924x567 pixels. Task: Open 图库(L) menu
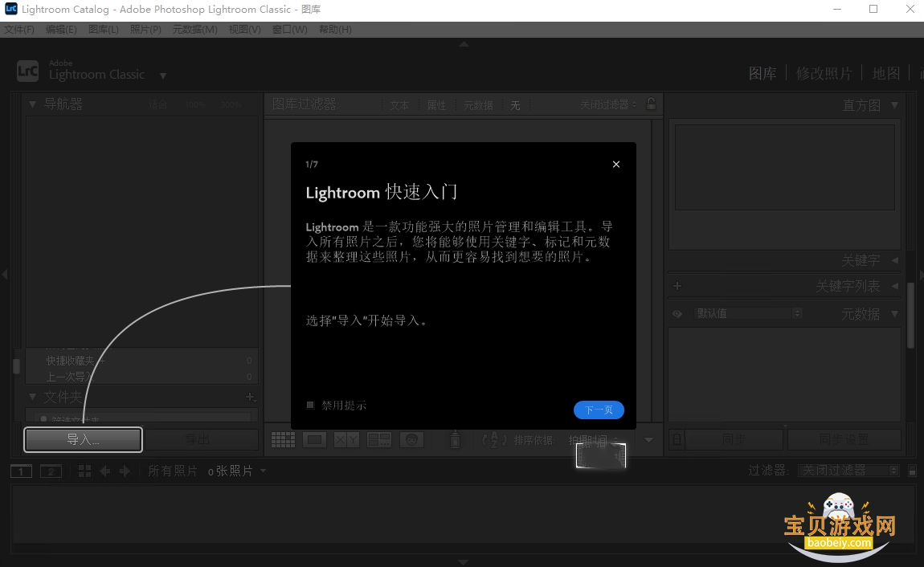[x=103, y=30]
